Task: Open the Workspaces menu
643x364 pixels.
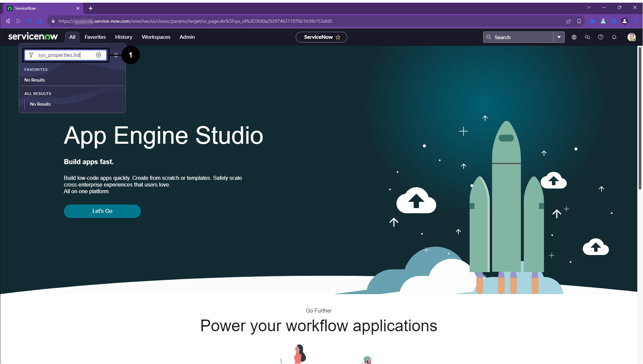Action: click(x=156, y=37)
